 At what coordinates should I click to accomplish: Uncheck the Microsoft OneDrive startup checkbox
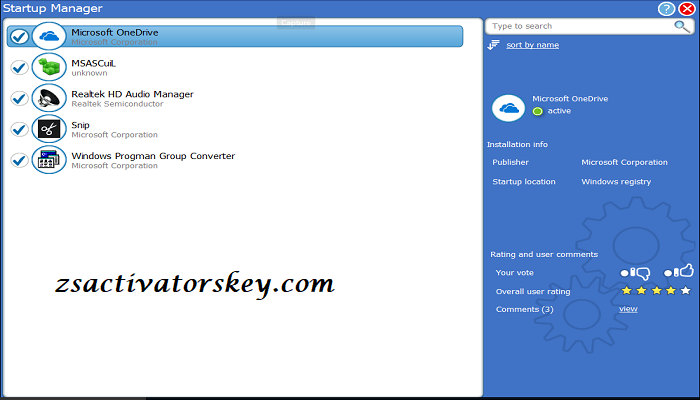pos(19,37)
